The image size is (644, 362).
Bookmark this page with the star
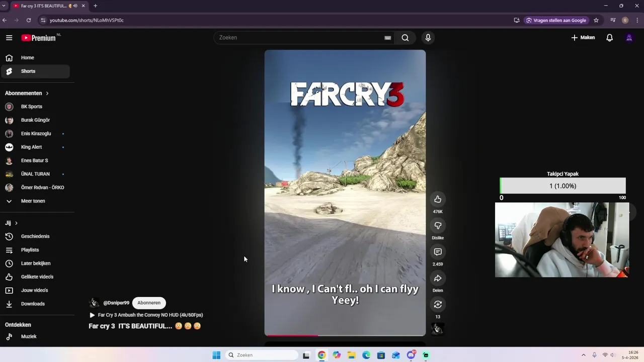[x=596, y=20]
